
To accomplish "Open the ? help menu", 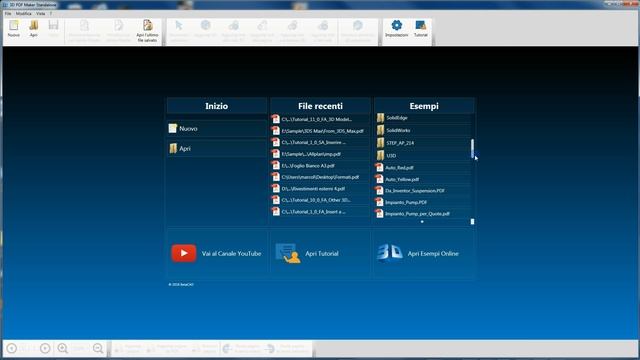I will (x=51, y=13).
